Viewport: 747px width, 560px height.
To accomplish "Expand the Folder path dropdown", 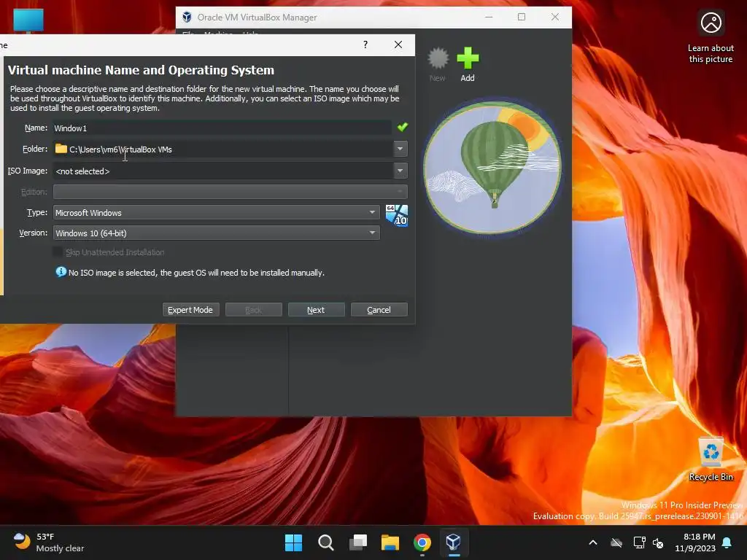I will [400, 149].
